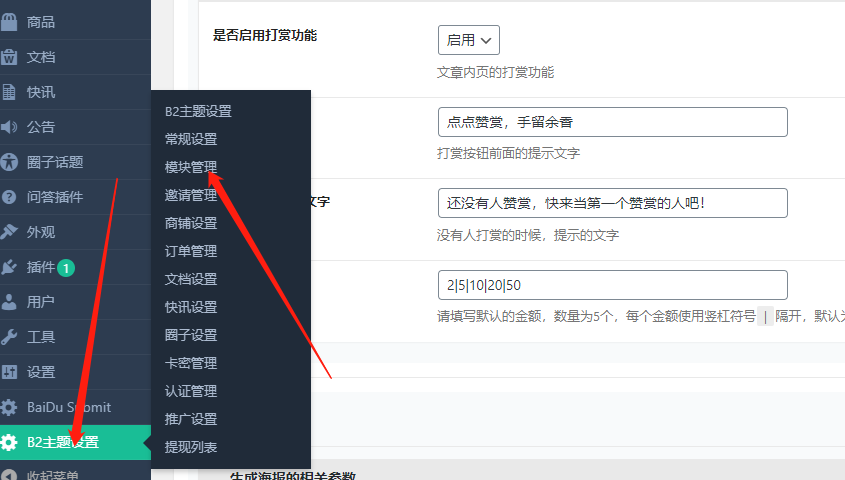Open 提现列表 submenu entry
Image resolution: width=845 pixels, height=480 pixels.
click(190, 447)
